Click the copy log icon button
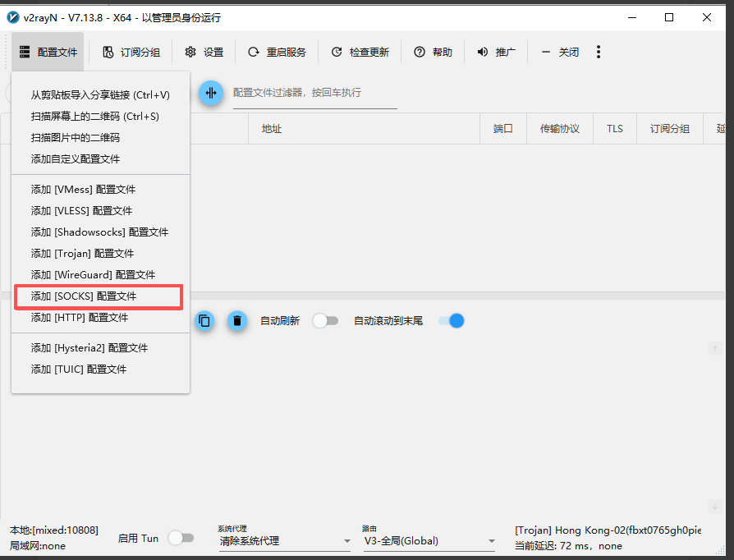Screen dimensions: 734x560 pyautogui.click(x=204, y=321)
